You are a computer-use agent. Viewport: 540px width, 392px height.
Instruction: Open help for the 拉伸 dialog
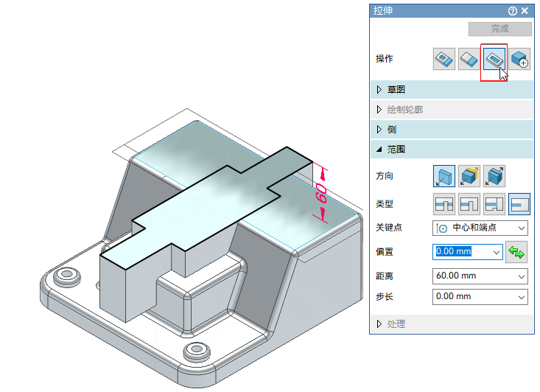[x=513, y=11]
